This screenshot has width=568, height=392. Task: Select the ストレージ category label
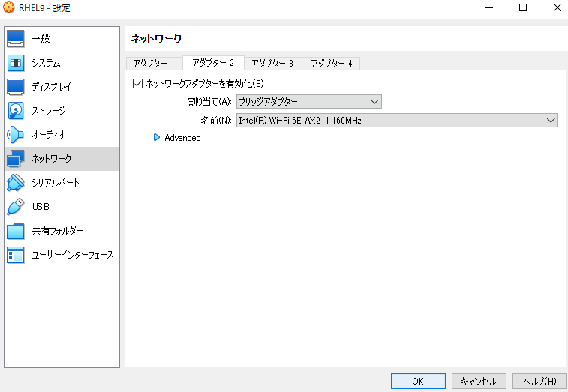(x=49, y=111)
